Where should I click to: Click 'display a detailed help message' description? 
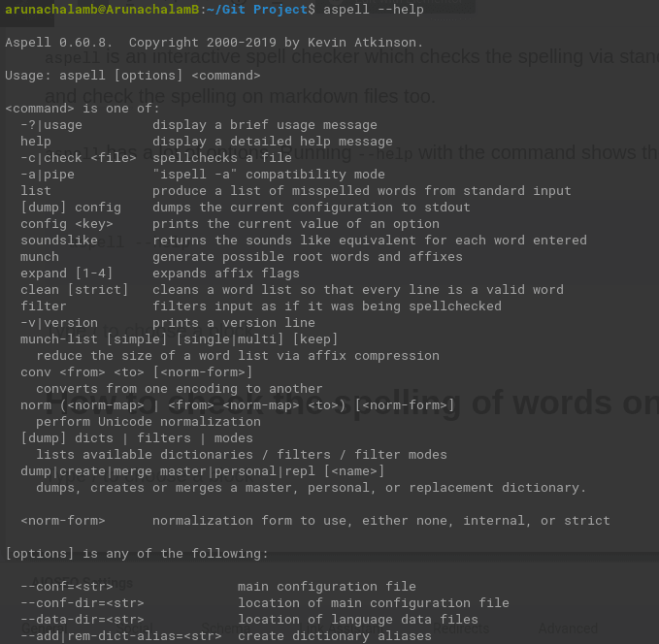coord(273,142)
